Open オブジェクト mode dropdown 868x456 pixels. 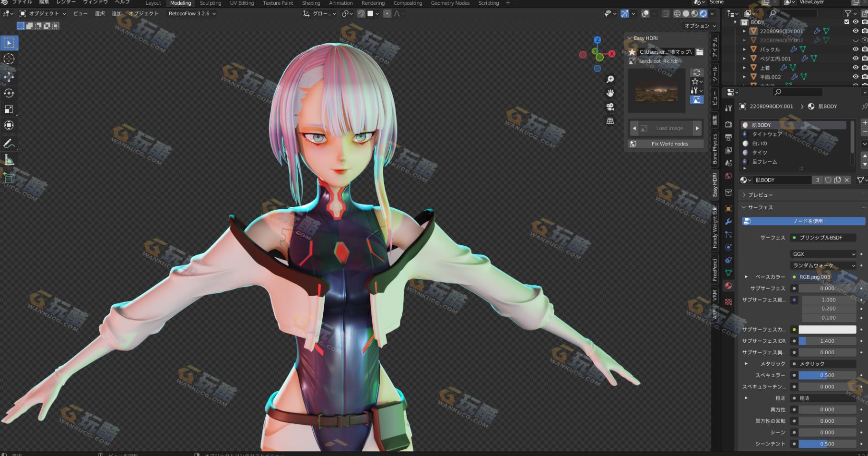pos(43,13)
